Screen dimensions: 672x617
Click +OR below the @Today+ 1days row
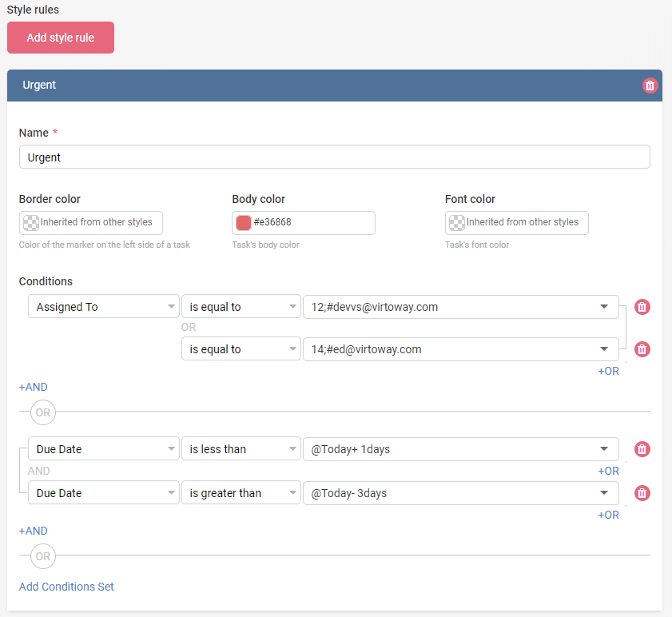[x=608, y=472]
